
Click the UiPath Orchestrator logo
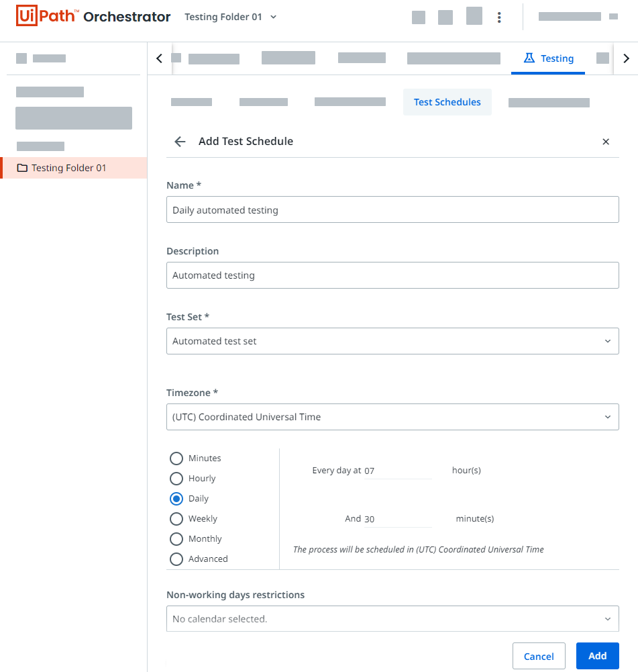click(93, 17)
